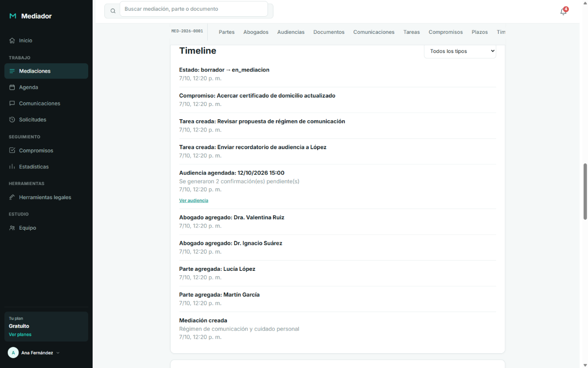
Task: Click the page vertical scrollbar thumb
Action: pos(585,191)
